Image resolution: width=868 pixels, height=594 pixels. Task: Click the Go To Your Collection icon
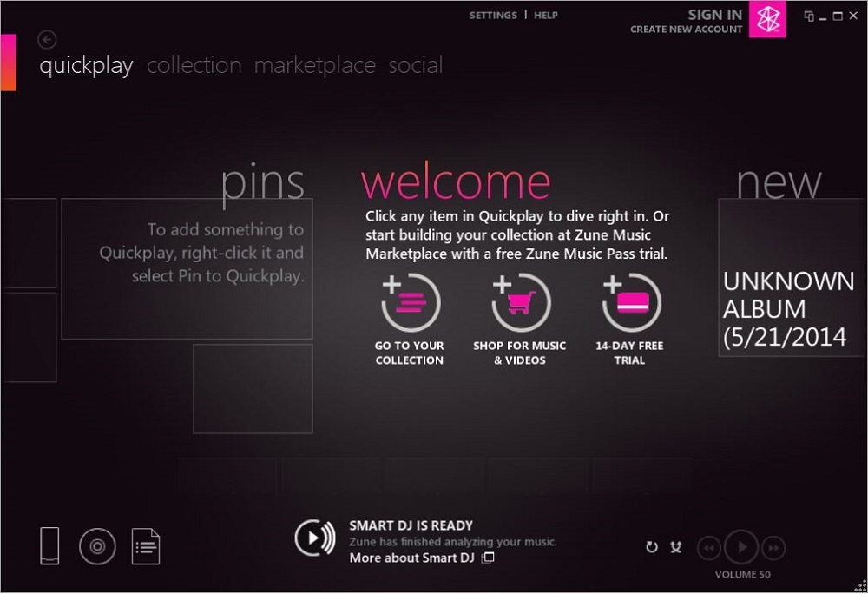(411, 302)
